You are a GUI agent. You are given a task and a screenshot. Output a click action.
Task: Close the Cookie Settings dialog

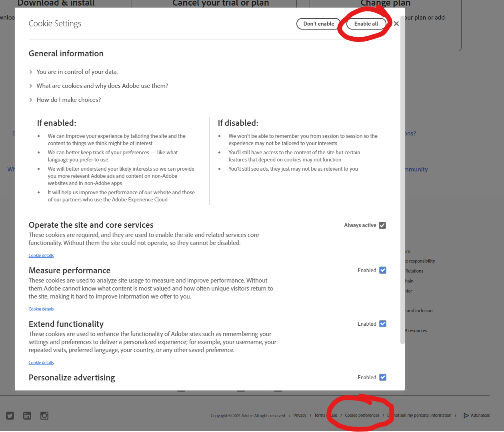(x=396, y=24)
